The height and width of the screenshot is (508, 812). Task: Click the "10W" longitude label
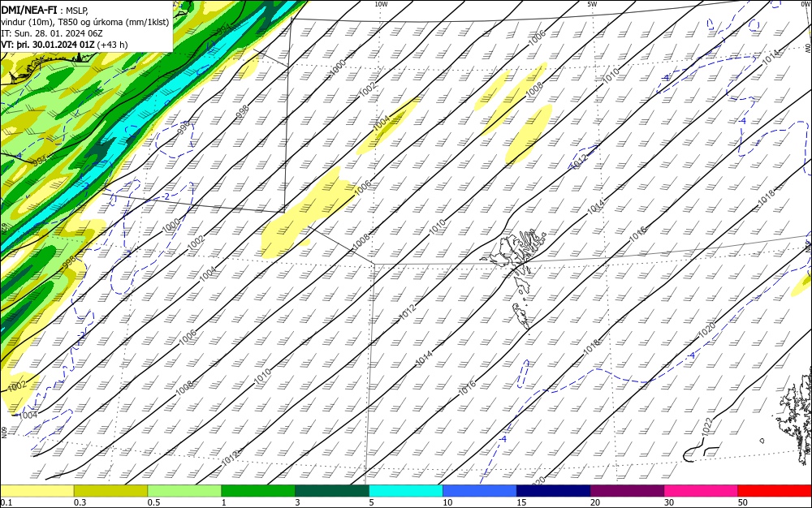(381, 4)
